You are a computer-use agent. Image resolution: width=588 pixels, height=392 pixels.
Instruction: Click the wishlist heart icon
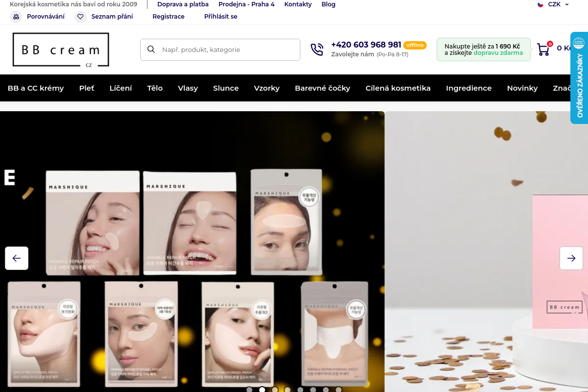coord(80,17)
